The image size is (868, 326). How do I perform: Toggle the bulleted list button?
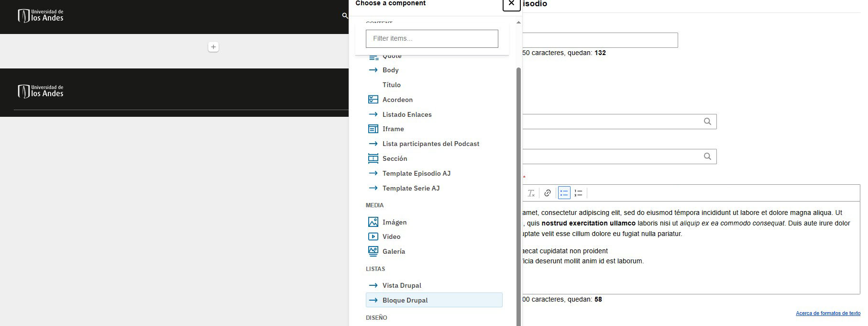click(x=564, y=193)
